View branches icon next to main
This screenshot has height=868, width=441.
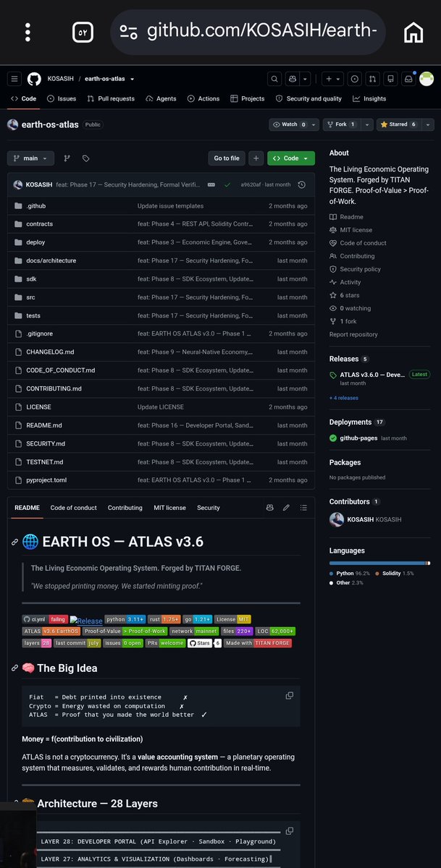pos(67,158)
